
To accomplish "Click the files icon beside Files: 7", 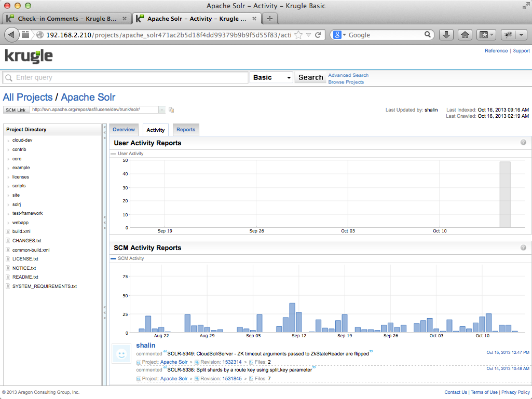I will (251, 378).
